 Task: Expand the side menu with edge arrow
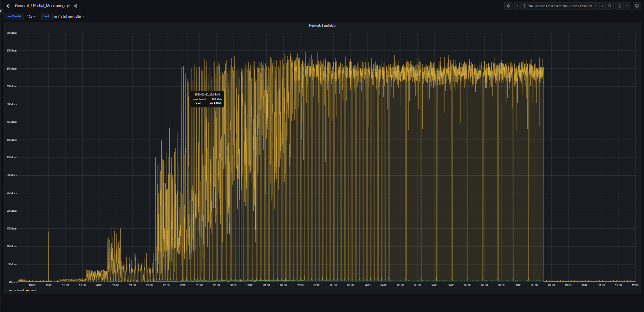1,11
